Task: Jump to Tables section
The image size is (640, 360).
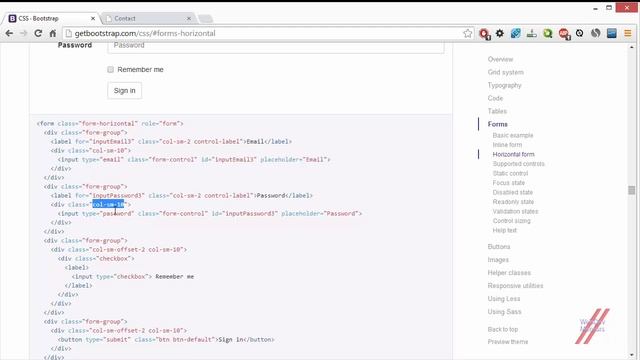Action: pyautogui.click(x=497, y=111)
